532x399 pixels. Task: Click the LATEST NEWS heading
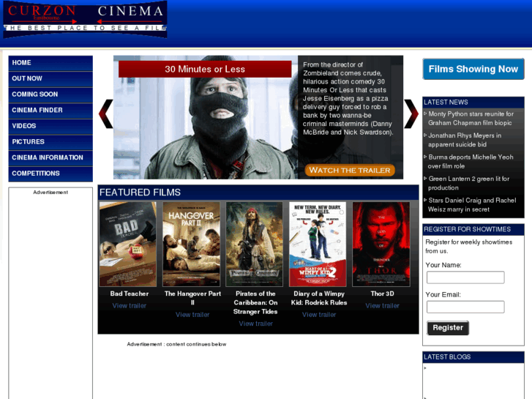pyautogui.click(x=446, y=102)
